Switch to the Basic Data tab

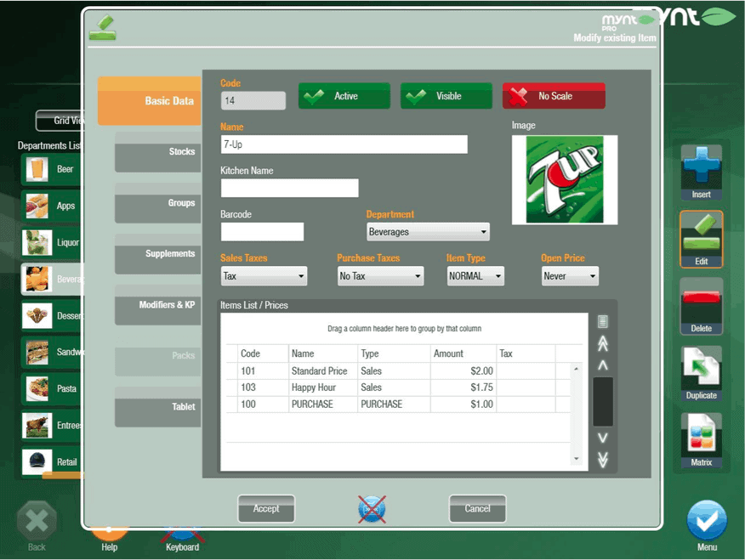(150, 100)
